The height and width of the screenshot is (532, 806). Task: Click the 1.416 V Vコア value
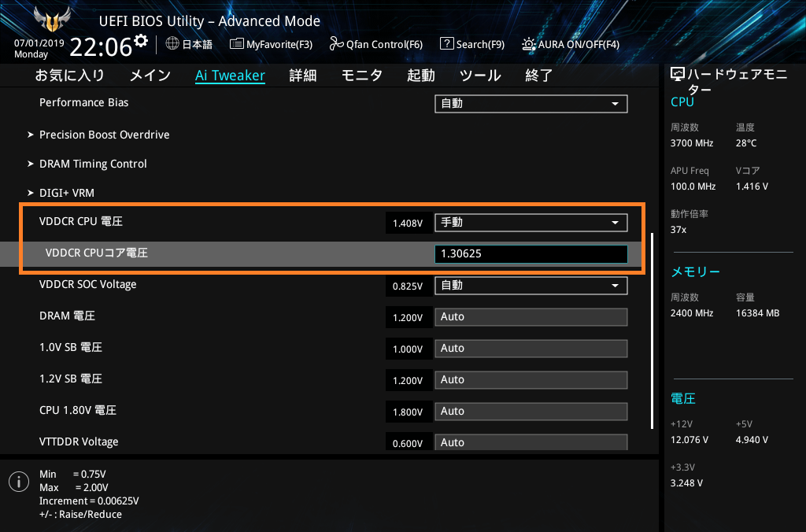coord(752,187)
